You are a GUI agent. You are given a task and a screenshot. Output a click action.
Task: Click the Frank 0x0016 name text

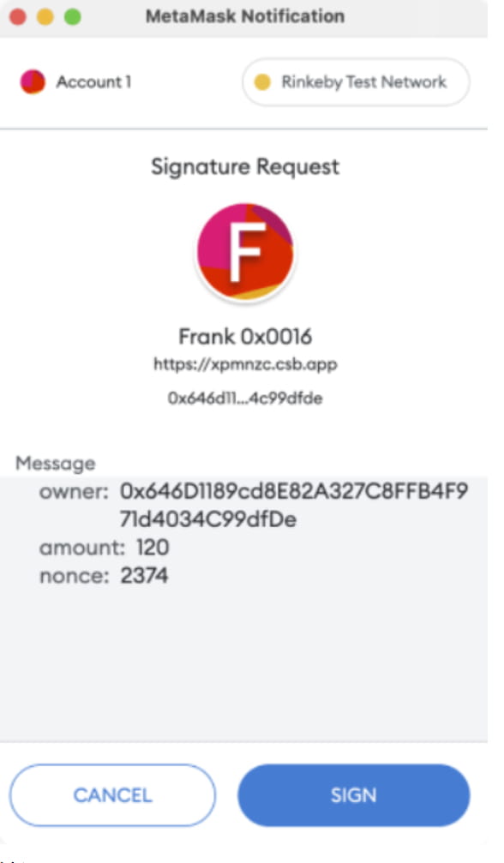pos(245,336)
